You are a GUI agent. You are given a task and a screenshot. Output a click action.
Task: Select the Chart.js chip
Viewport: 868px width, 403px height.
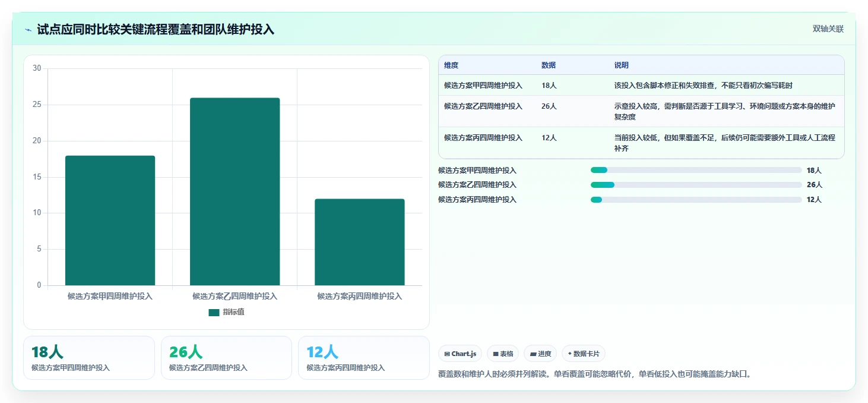(x=460, y=354)
